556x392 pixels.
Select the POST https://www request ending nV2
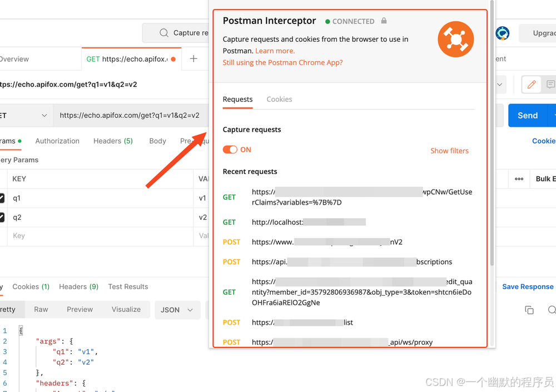(x=348, y=242)
